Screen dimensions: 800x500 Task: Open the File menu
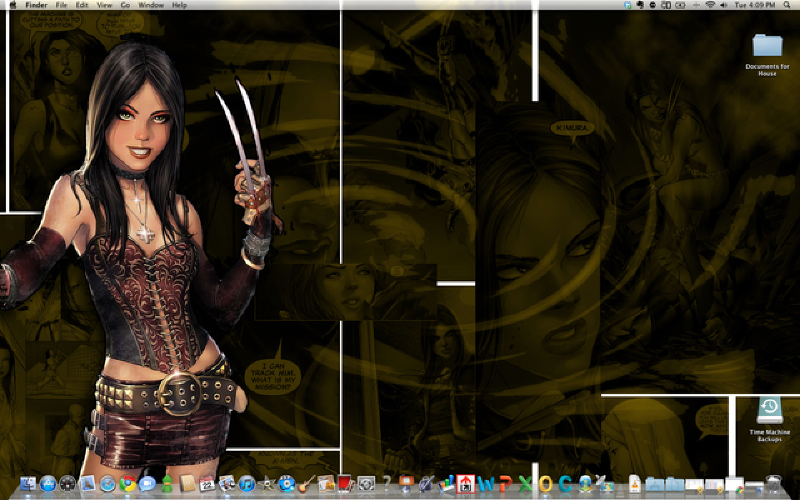tap(61, 5)
